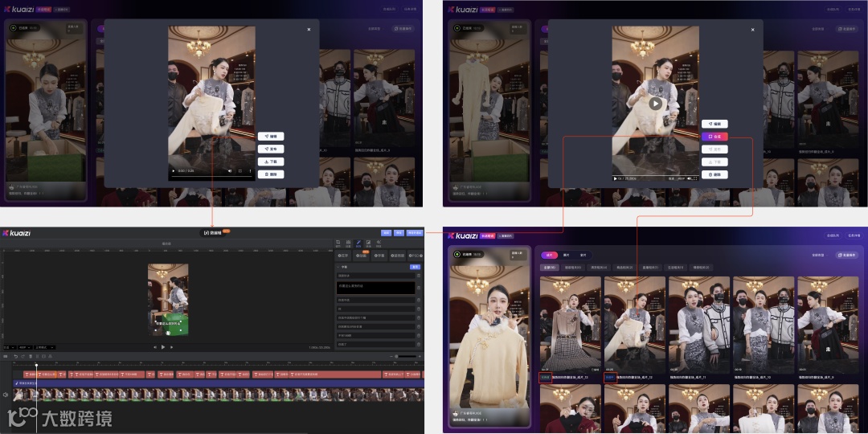Jump to the previous frame in the editor
This screenshot has width=868, height=434.
[x=155, y=347]
